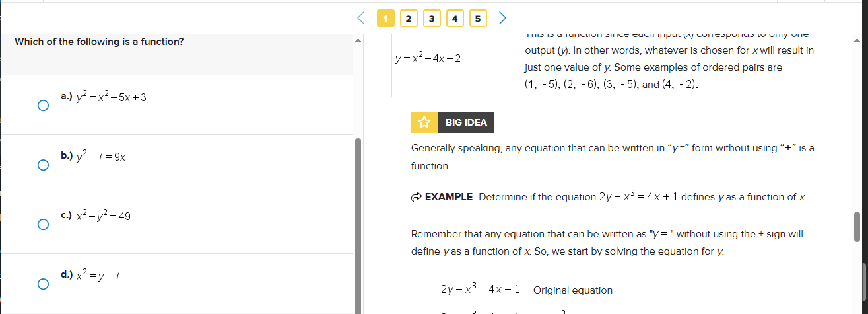
Task: Open page 3 of the tutorial
Action: 431,19
